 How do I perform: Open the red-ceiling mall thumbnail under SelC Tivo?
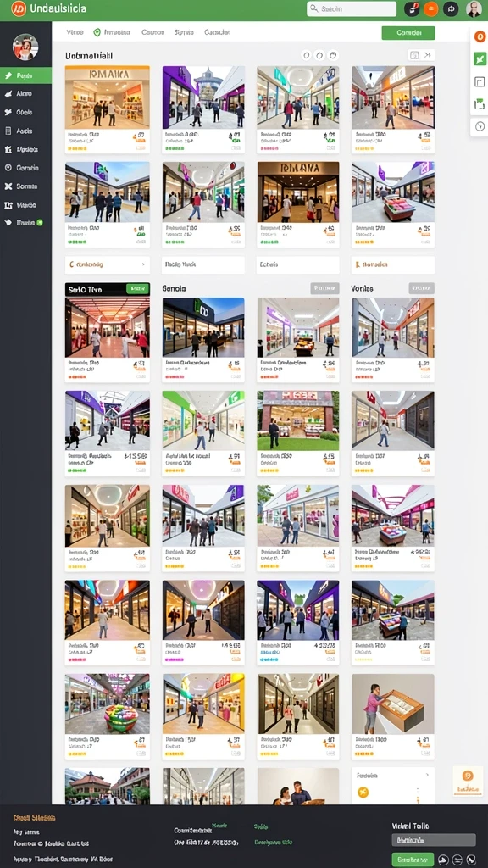pos(108,328)
